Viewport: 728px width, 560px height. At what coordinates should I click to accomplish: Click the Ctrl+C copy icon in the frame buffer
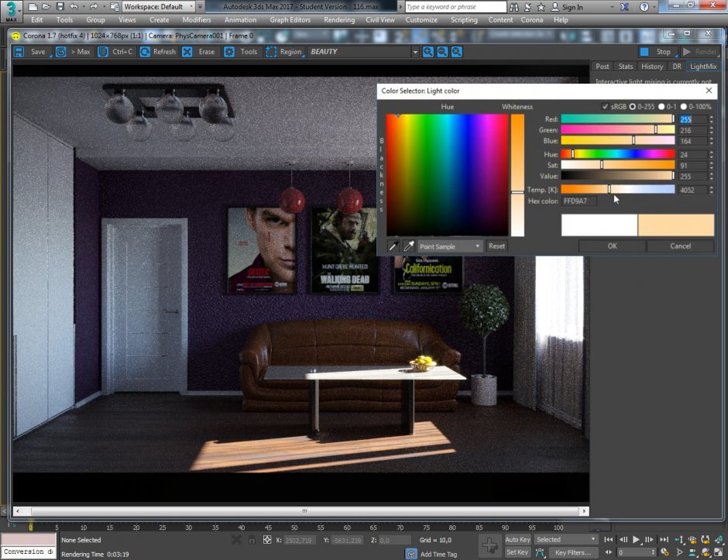pos(102,52)
